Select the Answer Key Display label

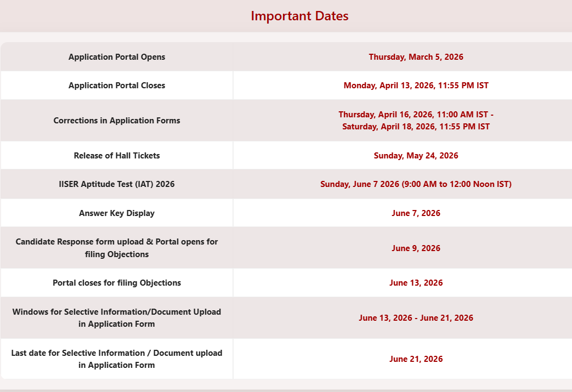point(117,213)
